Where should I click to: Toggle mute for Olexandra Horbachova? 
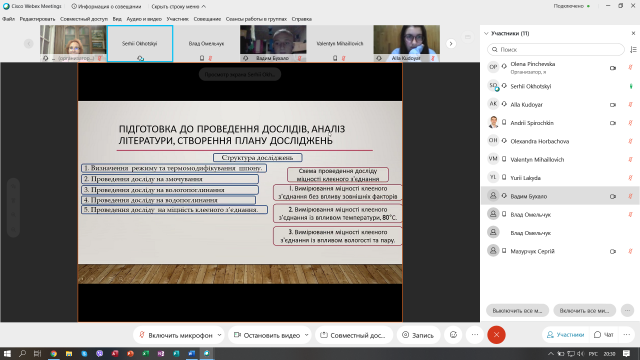click(x=631, y=141)
